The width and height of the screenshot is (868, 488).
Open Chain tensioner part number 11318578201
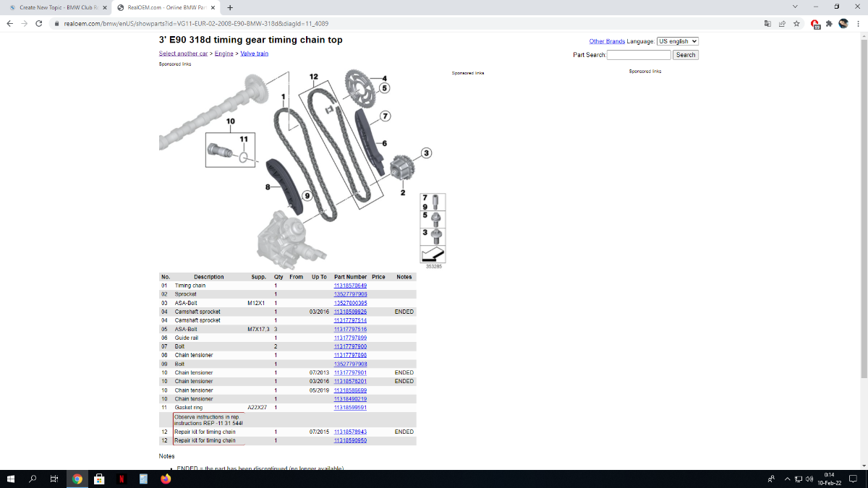point(350,381)
